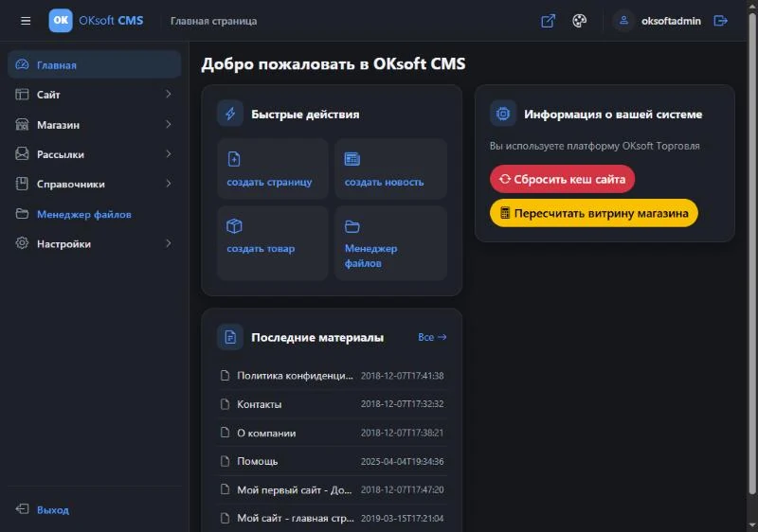Click Сбросить кеш сайта button
The image size is (758, 532).
tap(562, 179)
